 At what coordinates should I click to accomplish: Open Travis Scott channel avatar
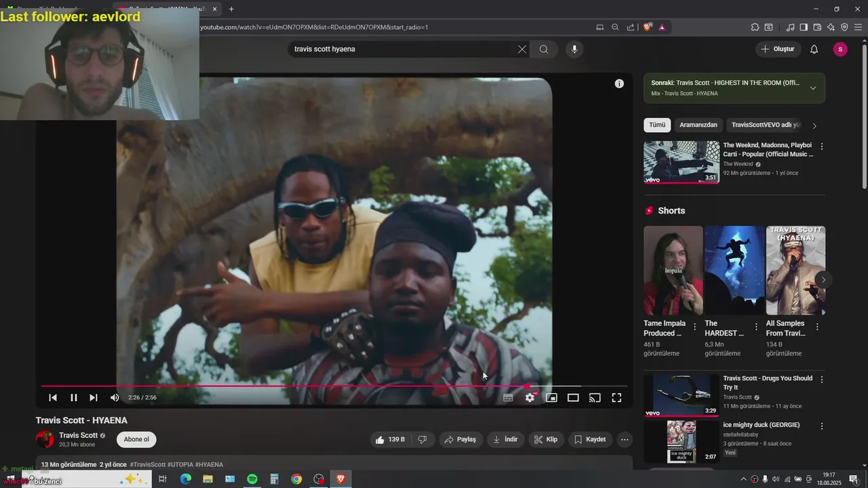pos(45,439)
